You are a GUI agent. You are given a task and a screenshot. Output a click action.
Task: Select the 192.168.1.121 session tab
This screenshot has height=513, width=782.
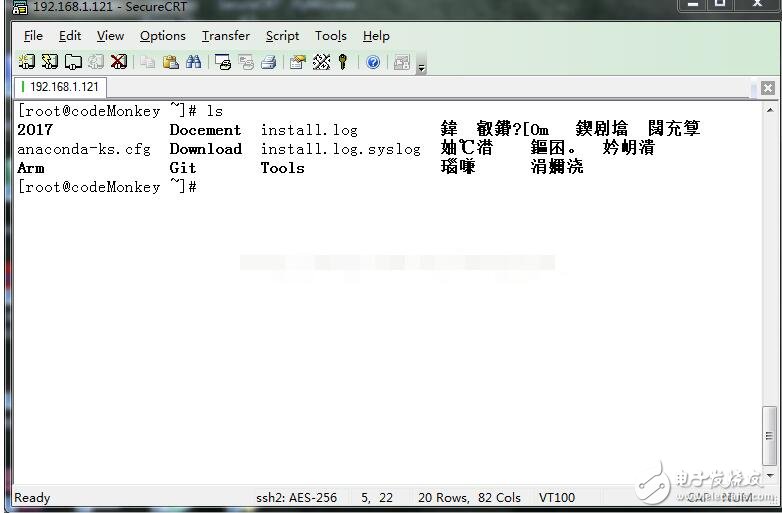(62, 87)
